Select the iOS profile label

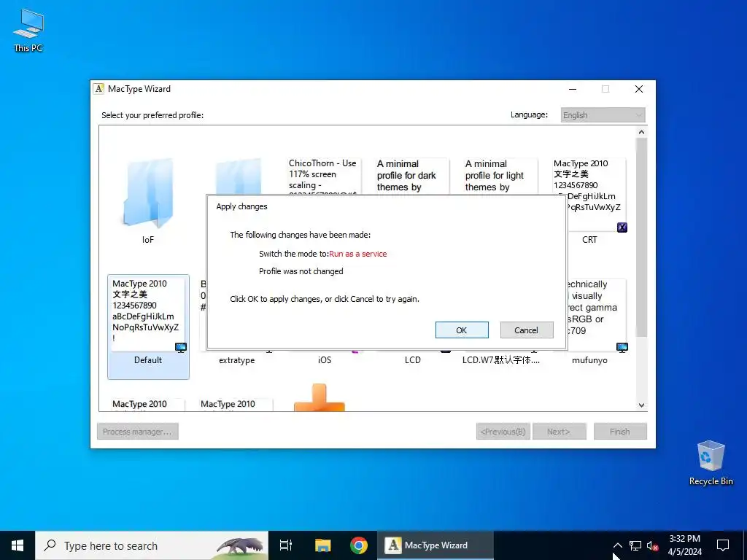(x=325, y=360)
